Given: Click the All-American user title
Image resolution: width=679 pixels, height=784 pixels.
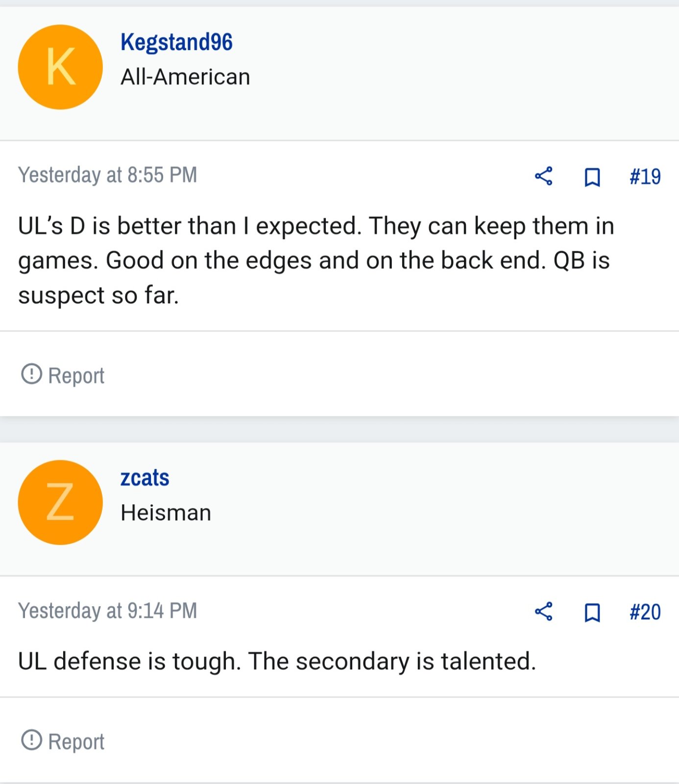Looking at the screenshot, I should 186,77.
